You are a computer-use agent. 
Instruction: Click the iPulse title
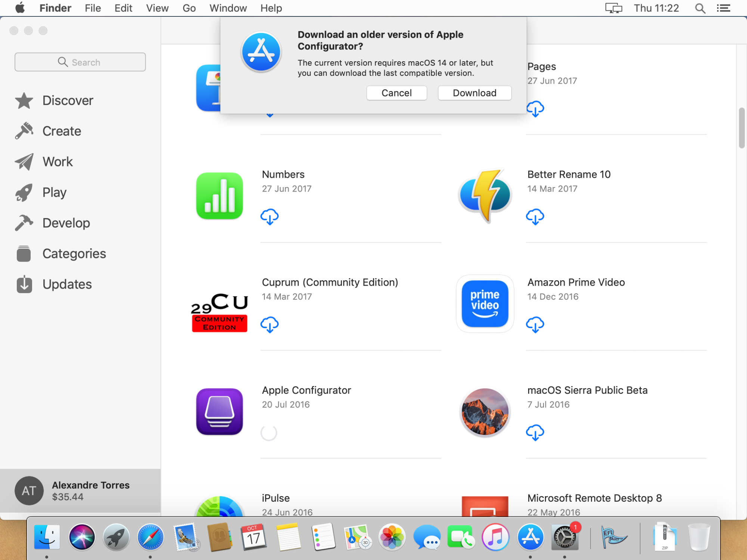point(276,498)
